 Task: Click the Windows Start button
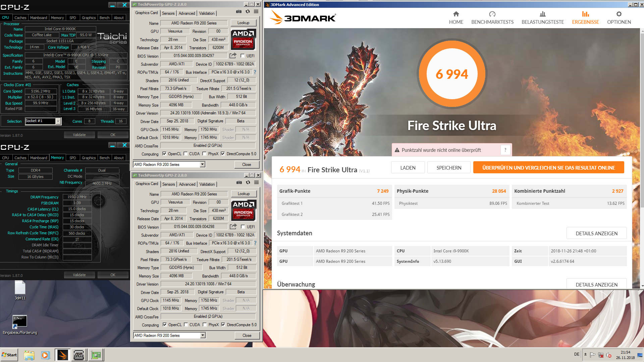tap(9, 355)
